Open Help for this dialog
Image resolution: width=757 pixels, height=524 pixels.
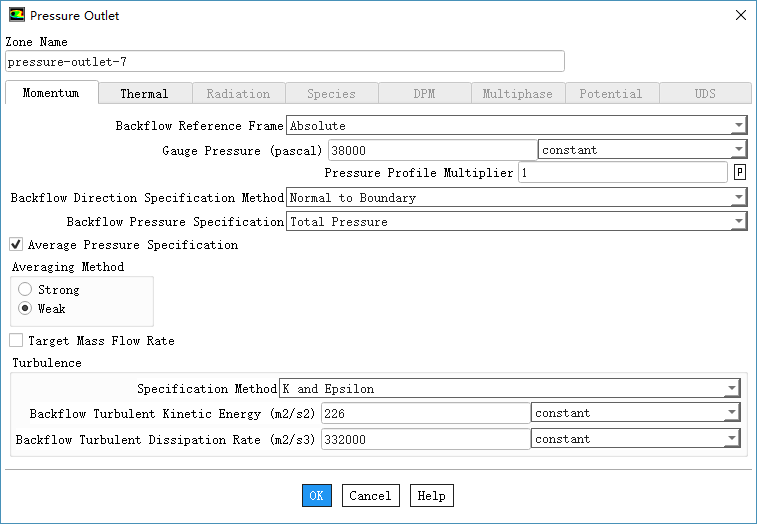(x=431, y=496)
